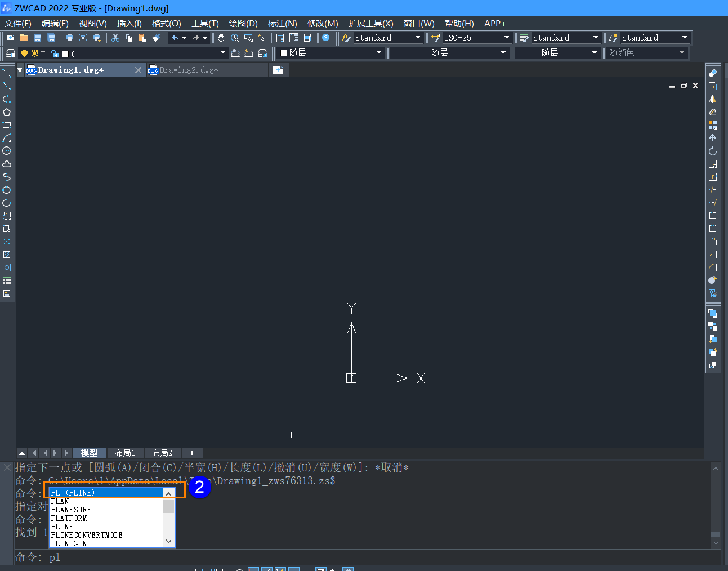Viewport: 728px width, 571px height.
Task: Select the Polygon tool
Action: coord(7,112)
